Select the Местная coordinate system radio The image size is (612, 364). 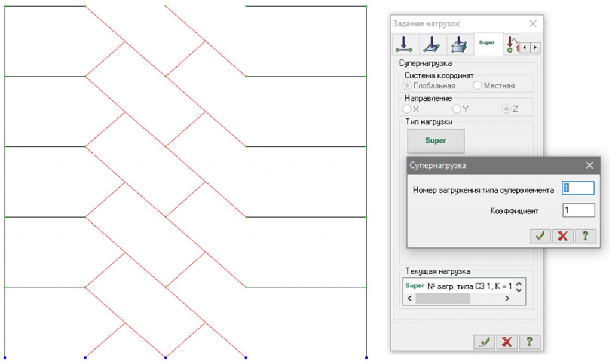tap(477, 85)
